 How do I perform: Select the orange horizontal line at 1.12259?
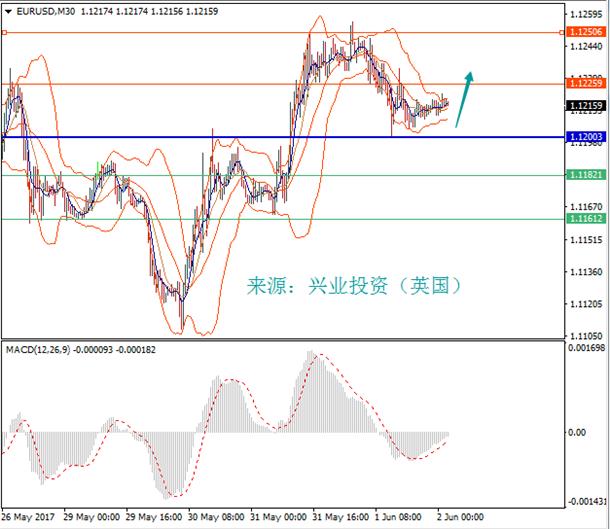283,84
